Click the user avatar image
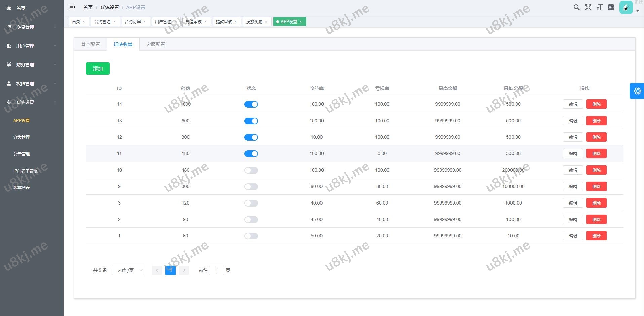644x316 pixels. [x=626, y=7]
